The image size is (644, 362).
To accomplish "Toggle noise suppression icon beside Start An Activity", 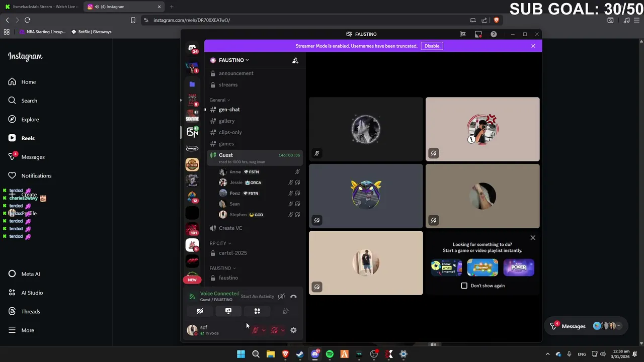I will click(x=281, y=297).
